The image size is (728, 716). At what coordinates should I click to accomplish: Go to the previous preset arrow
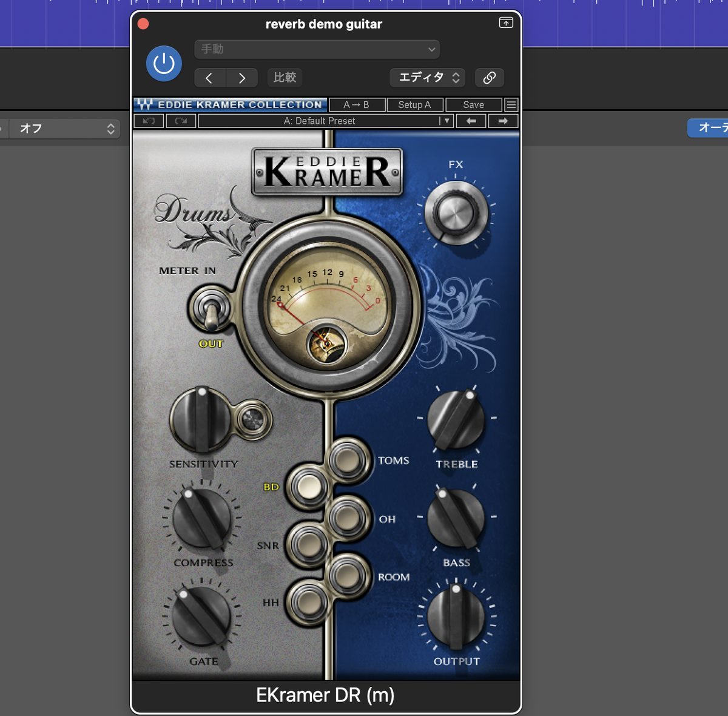point(209,78)
